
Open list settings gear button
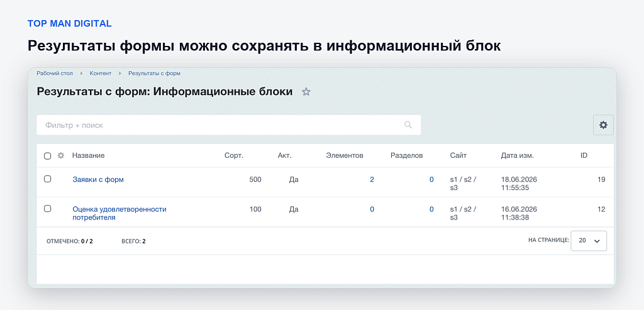(603, 125)
